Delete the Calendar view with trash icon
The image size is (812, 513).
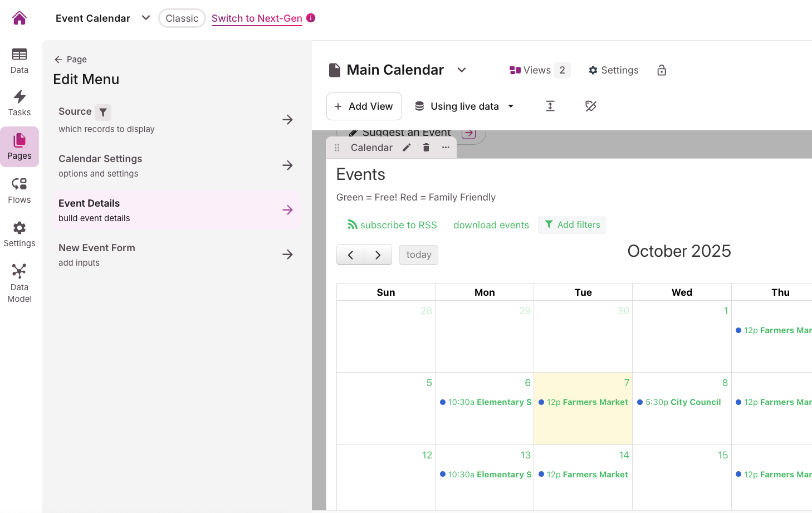tap(426, 148)
